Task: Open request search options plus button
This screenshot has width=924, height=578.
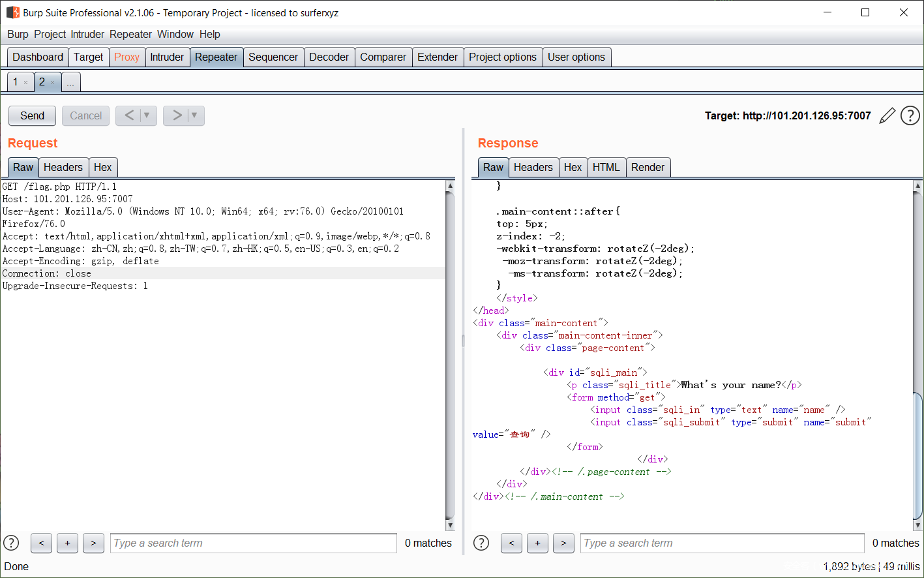Action: click(67, 543)
